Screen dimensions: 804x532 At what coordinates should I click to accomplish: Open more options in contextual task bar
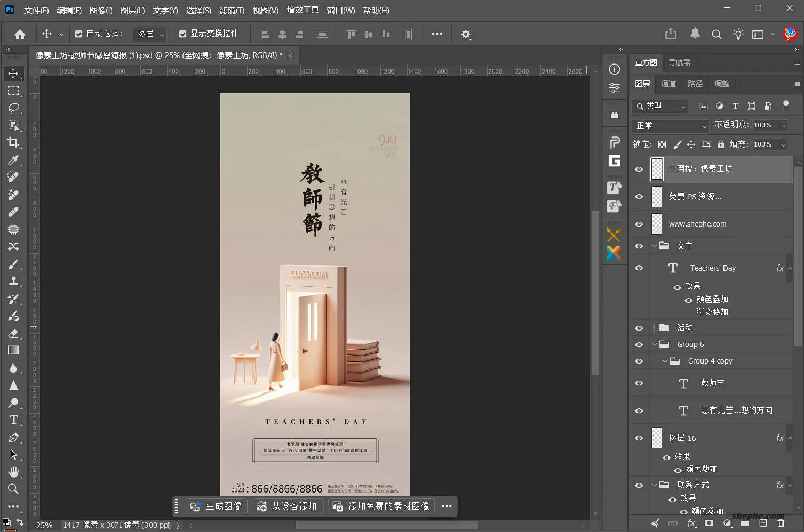click(447, 506)
